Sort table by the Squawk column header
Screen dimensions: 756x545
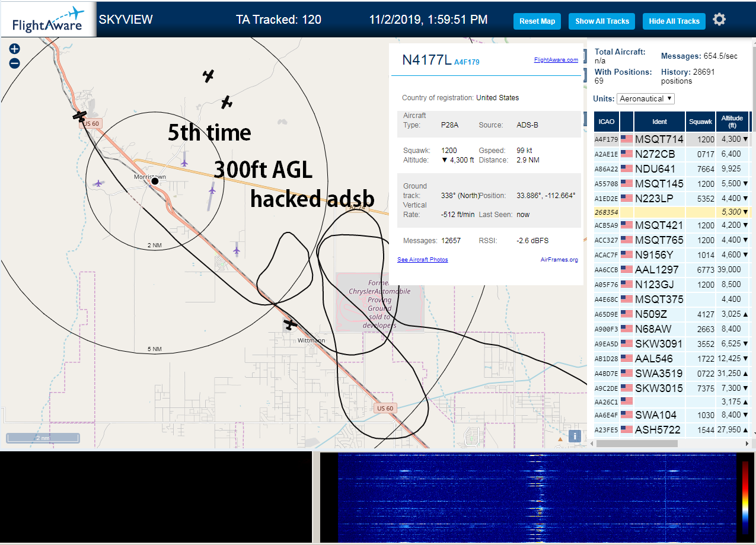[x=700, y=122]
